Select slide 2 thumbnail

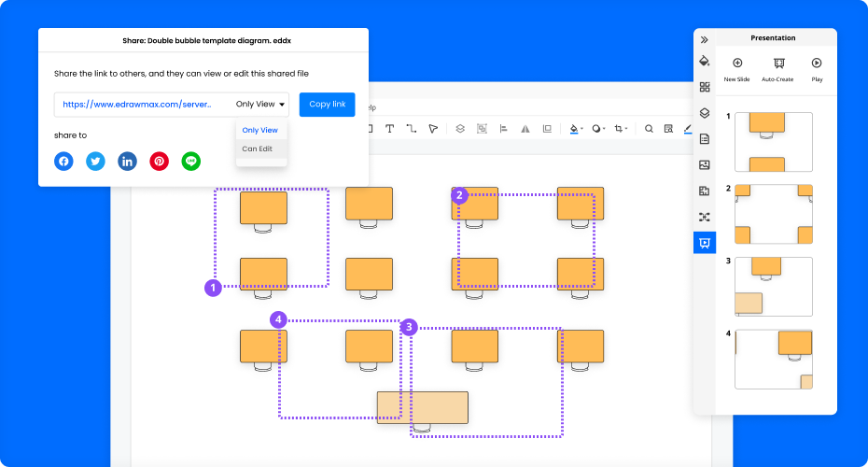(773, 214)
